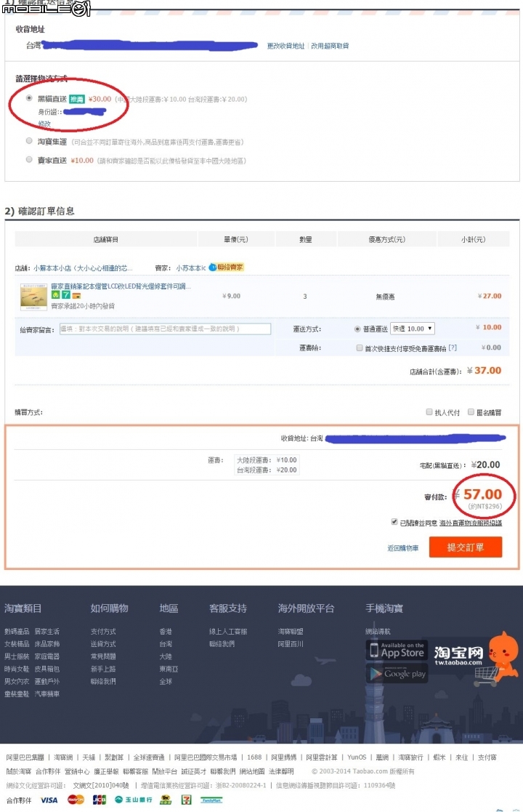Image resolution: width=523 pixels, height=812 pixels.
Task: Click the credit card badge icon
Action: [76, 296]
